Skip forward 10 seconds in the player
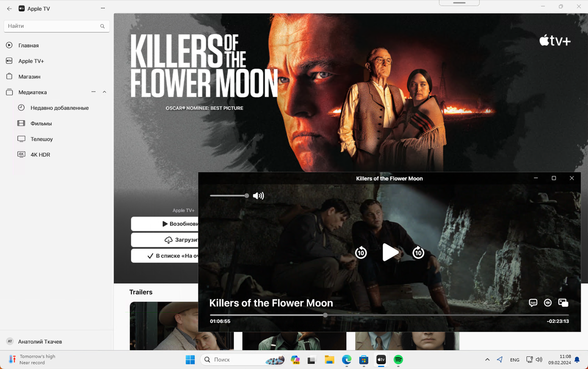The image size is (588, 369). (x=418, y=253)
